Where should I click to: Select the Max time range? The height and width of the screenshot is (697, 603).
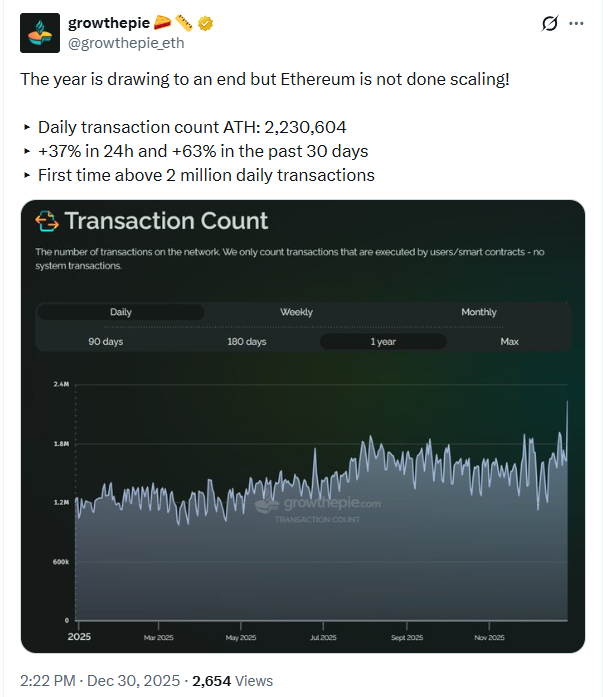point(510,342)
